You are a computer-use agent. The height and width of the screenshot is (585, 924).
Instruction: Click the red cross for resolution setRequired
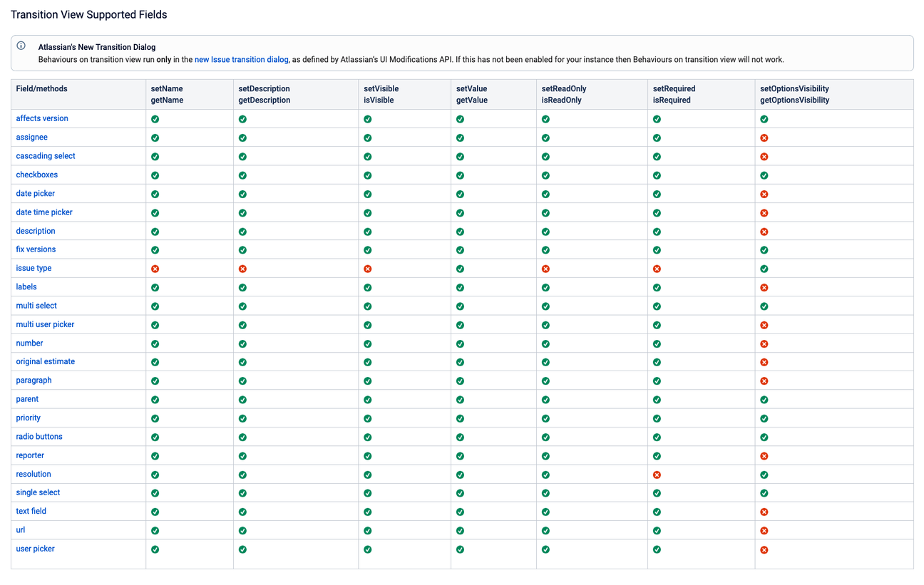(657, 475)
